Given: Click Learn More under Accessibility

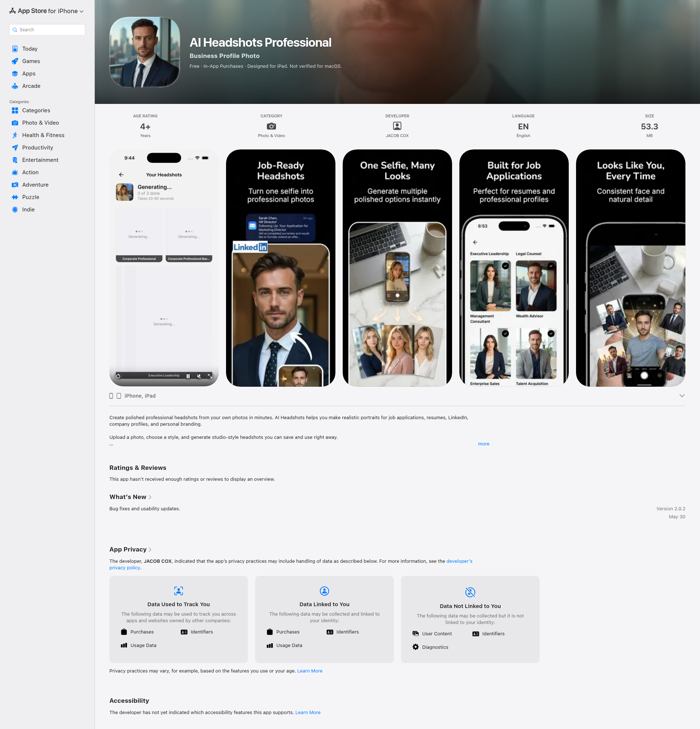Looking at the screenshot, I should point(308,713).
